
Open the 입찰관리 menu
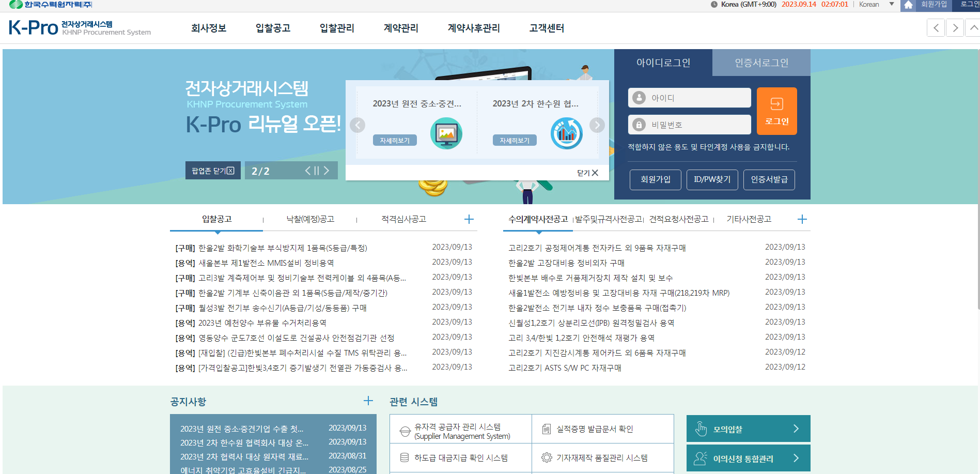[337, 28]
